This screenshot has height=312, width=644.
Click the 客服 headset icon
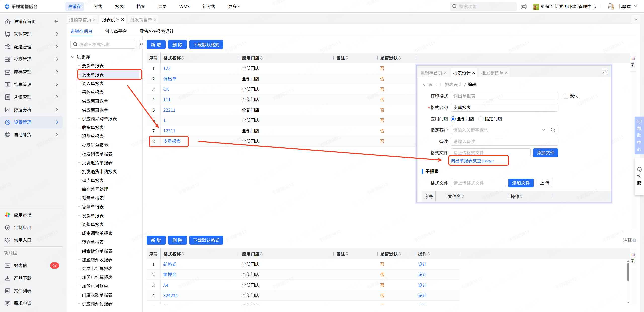(x=639, y=169)
